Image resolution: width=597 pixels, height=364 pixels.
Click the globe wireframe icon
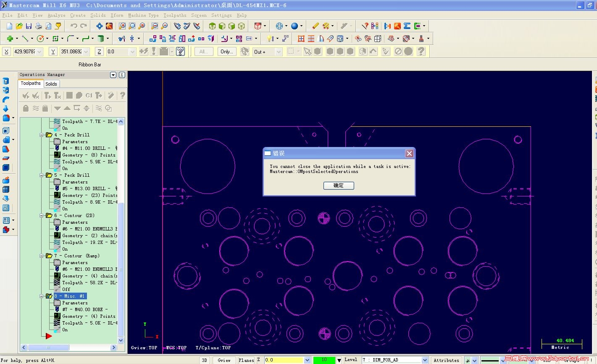point(279,26)
